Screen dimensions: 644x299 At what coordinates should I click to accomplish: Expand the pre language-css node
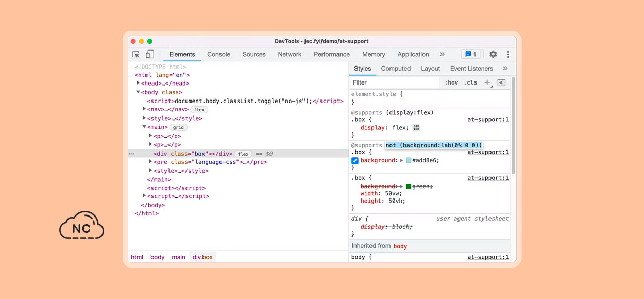point(150,162)
